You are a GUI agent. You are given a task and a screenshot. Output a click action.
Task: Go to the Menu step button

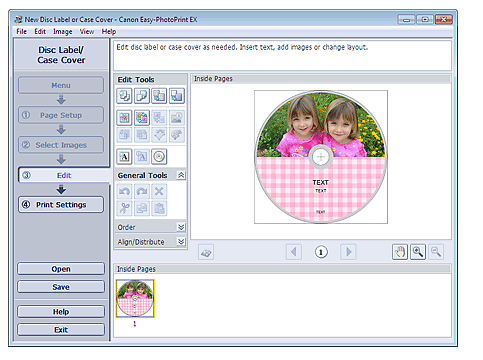point(61,85)
